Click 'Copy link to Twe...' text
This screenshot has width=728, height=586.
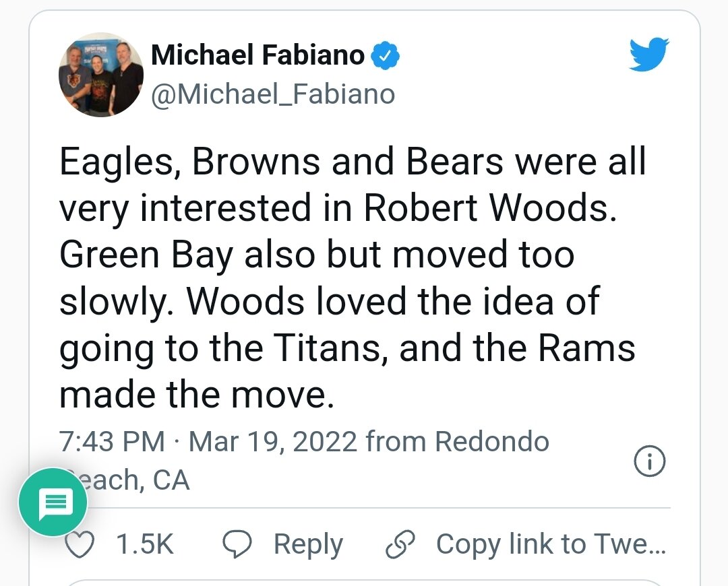551,544
